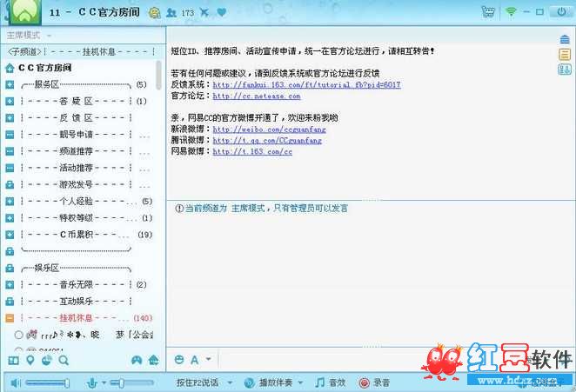Click the round icon before 播放伴奏
Image resolution: width=576 pixels, height=392 pixels.
250,382
